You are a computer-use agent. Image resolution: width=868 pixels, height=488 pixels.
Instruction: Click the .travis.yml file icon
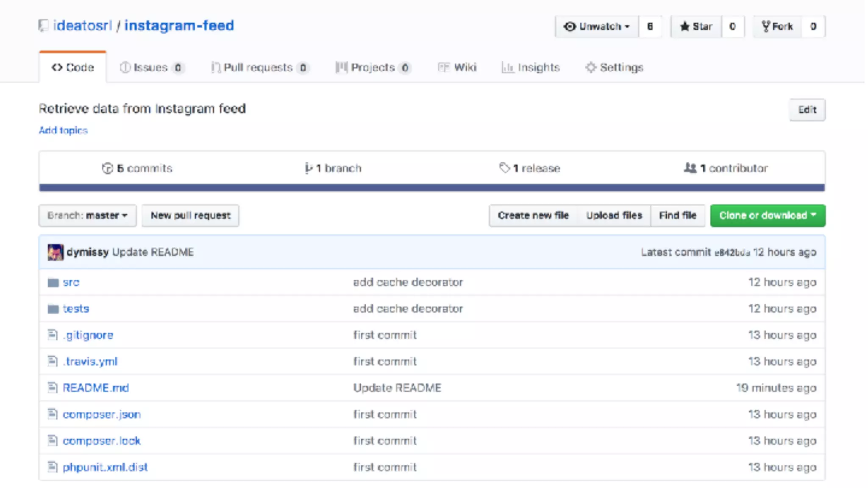53,361
